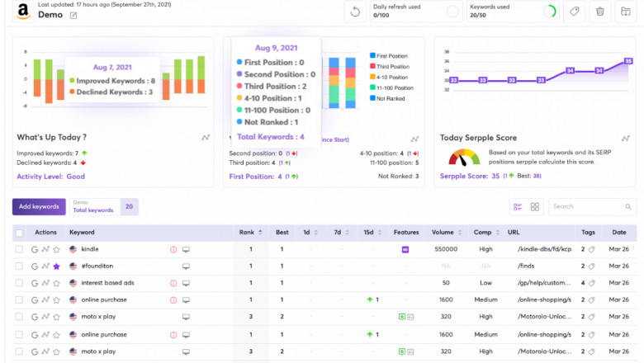Screen dimensions: 644x363
Task: Toggle the purple star for #founditon
Action: [x=56, y=266]
